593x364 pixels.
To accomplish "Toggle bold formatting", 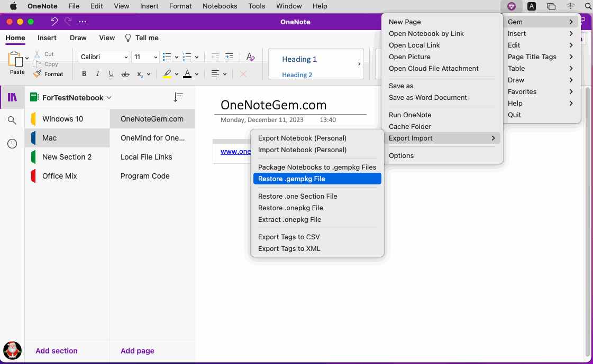I will pos(84,73).
